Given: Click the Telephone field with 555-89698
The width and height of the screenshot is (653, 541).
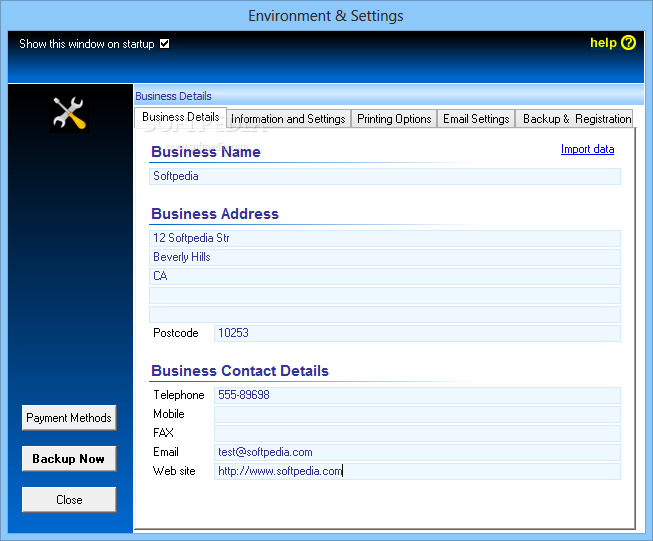Looking at the screenshot, I should point(417,395).
